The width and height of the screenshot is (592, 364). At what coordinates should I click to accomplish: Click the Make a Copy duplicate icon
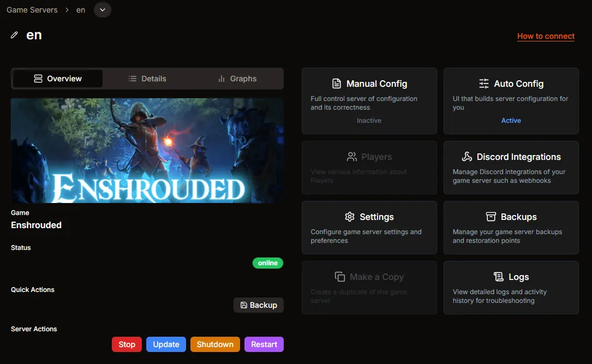339,276
